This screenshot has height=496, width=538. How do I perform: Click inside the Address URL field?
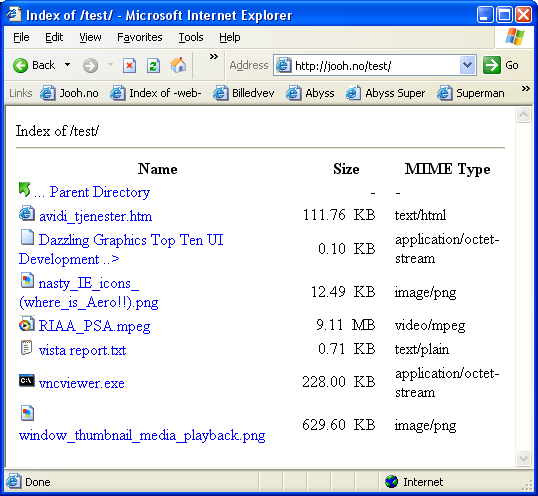point(375,65)
